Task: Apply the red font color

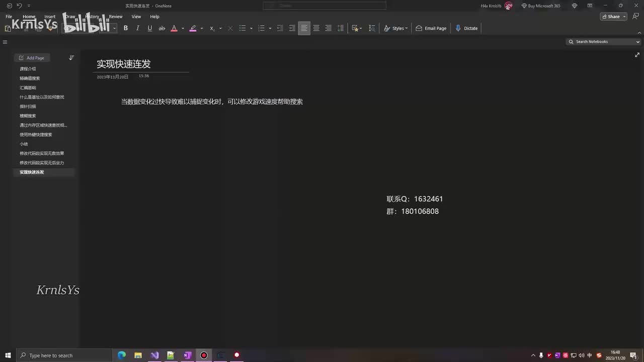Action: coord(174,28)
